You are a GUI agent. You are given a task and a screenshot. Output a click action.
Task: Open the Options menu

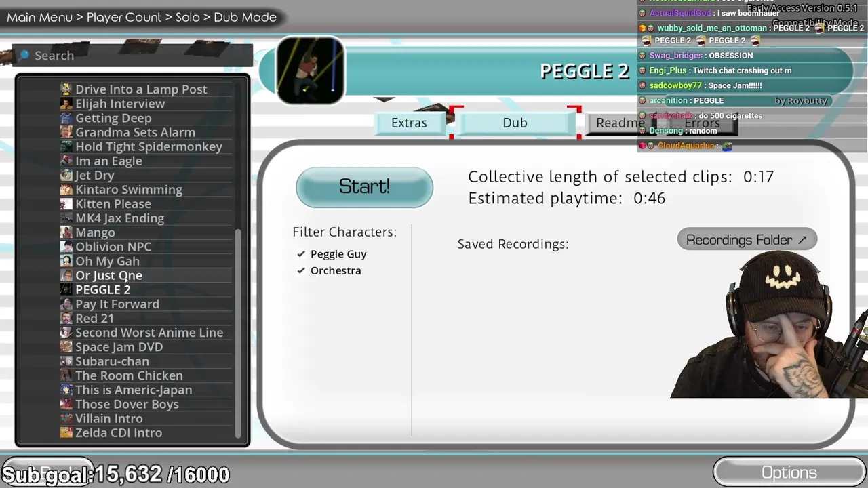pos(789,472)
